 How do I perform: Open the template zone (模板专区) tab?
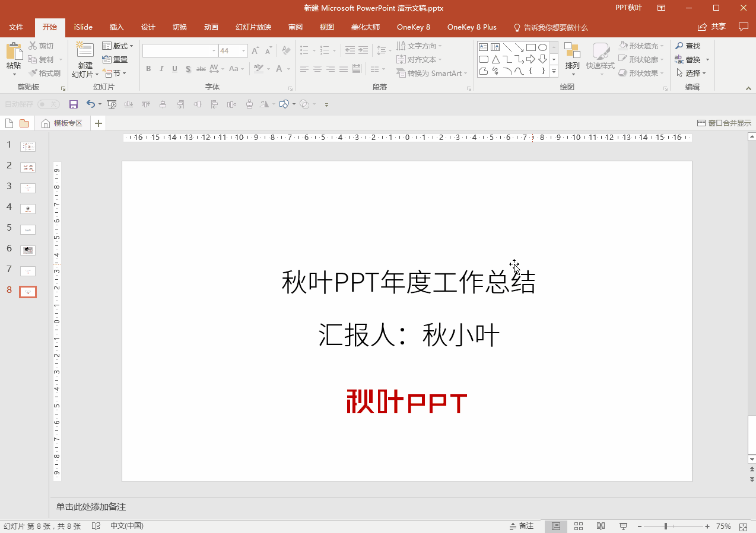pos(62,123)
